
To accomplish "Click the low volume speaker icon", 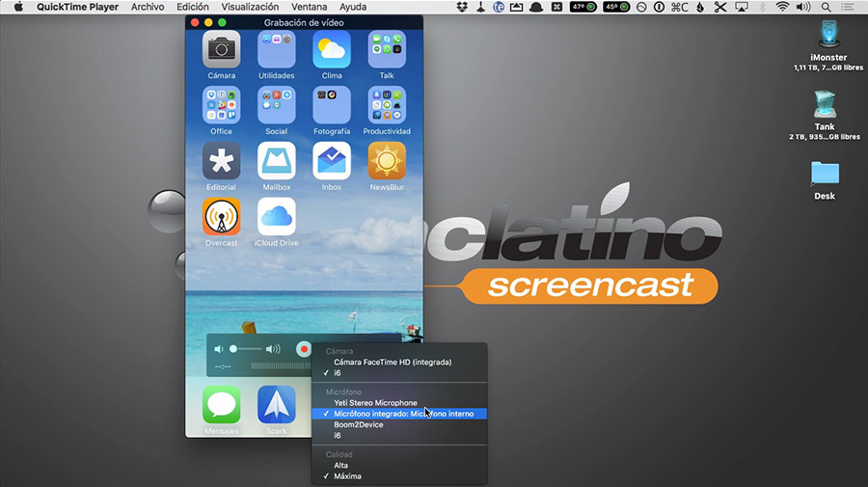I will 219,349.
